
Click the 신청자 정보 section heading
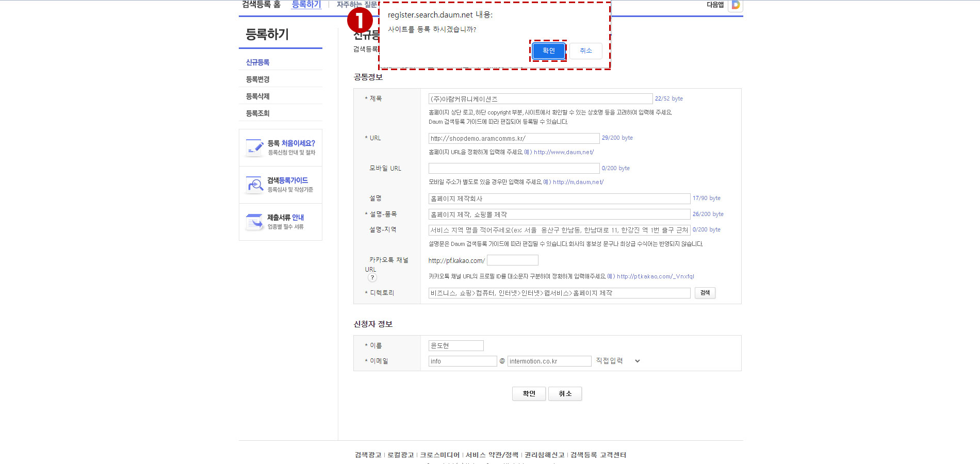pos(373,324)
